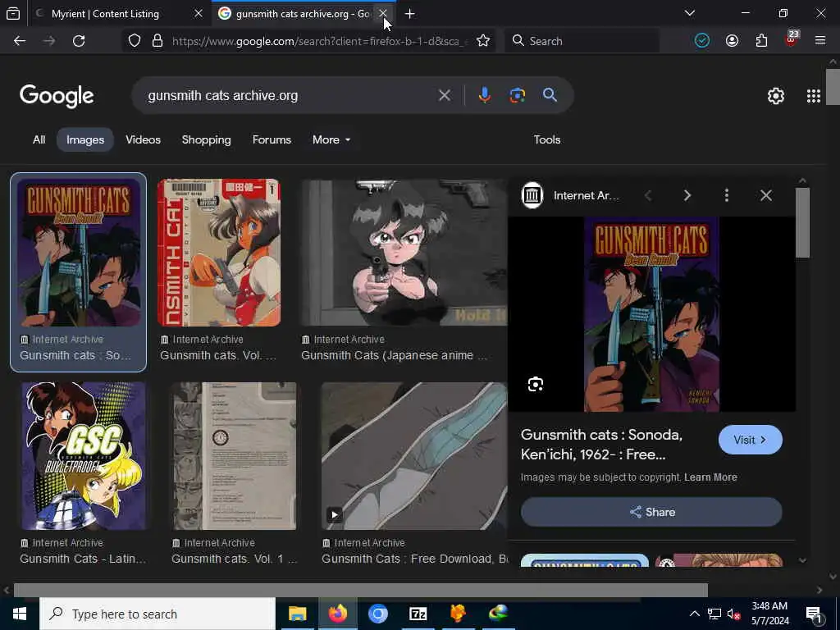
Task: Close the gunsmith cats Google tab
Action: (383, 13)
